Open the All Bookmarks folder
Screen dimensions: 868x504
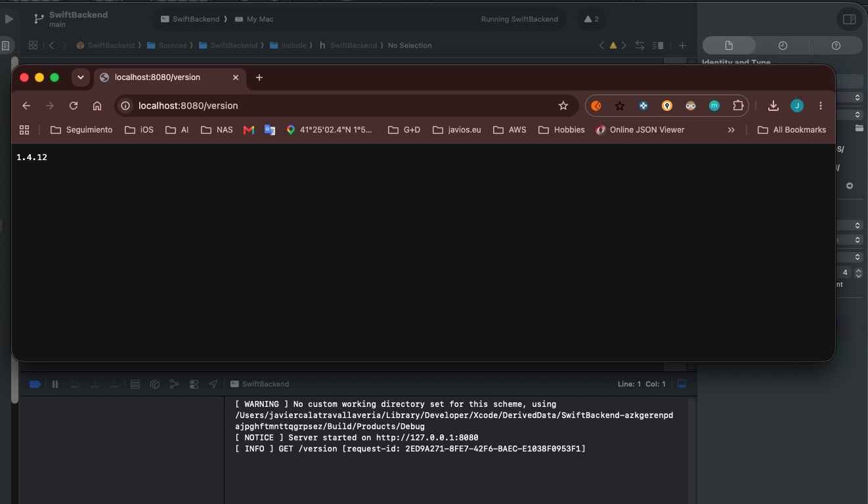[792, 130]
